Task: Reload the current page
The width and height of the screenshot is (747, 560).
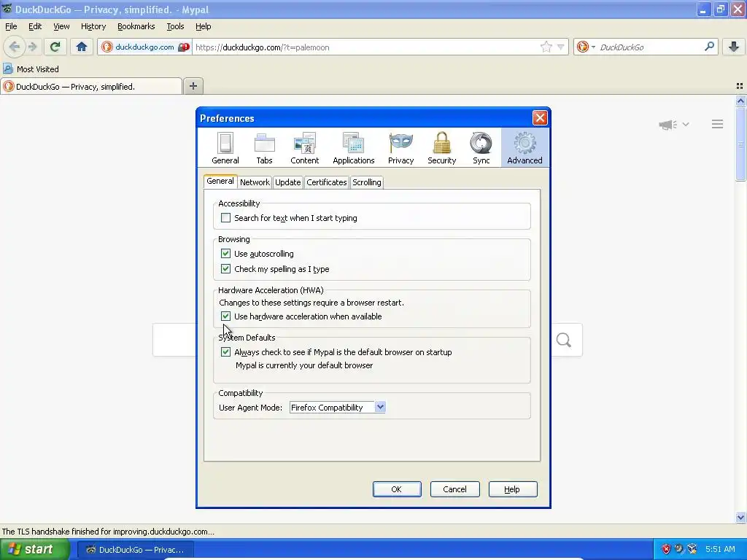Action: pyautogui.click(x=55, y=47)
